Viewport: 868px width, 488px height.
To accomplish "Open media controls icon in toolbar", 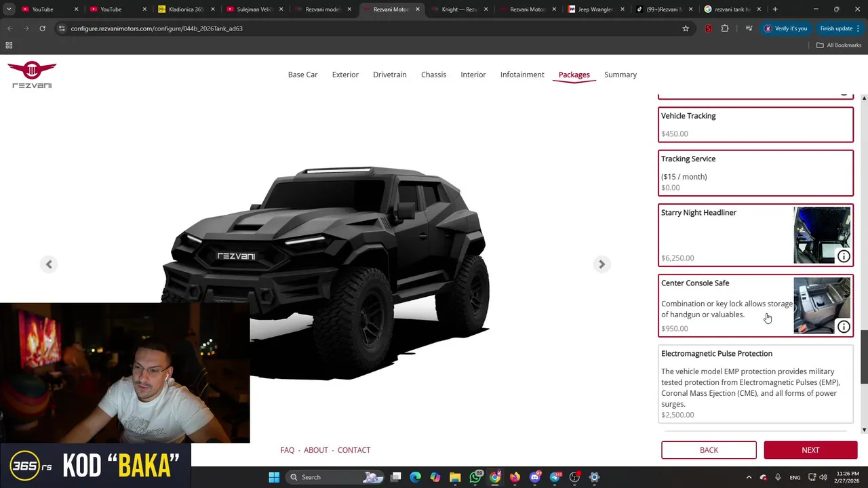I will click(749, 28).
